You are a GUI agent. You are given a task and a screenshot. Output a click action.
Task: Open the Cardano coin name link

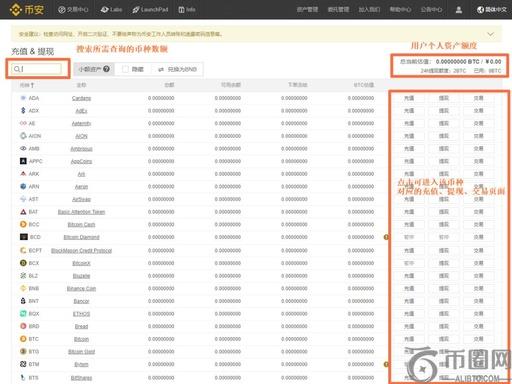click(81, 98)
